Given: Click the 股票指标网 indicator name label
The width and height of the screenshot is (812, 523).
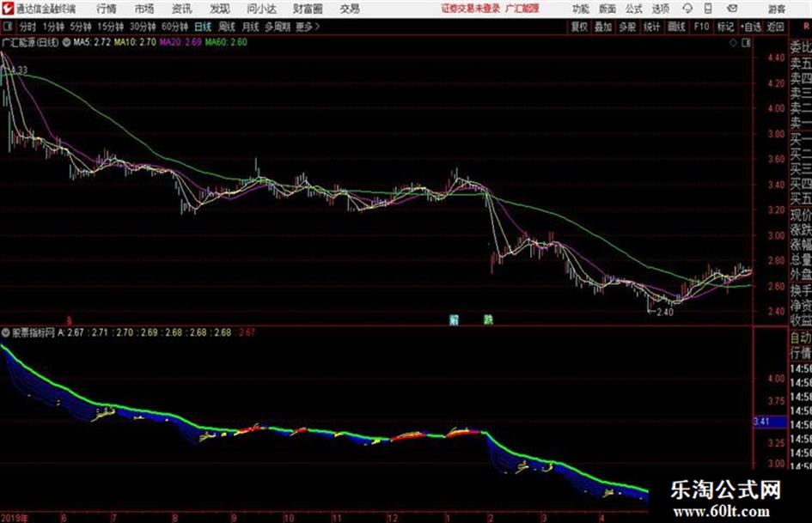Looking at the screenshot, I should [x=34, y=332].
